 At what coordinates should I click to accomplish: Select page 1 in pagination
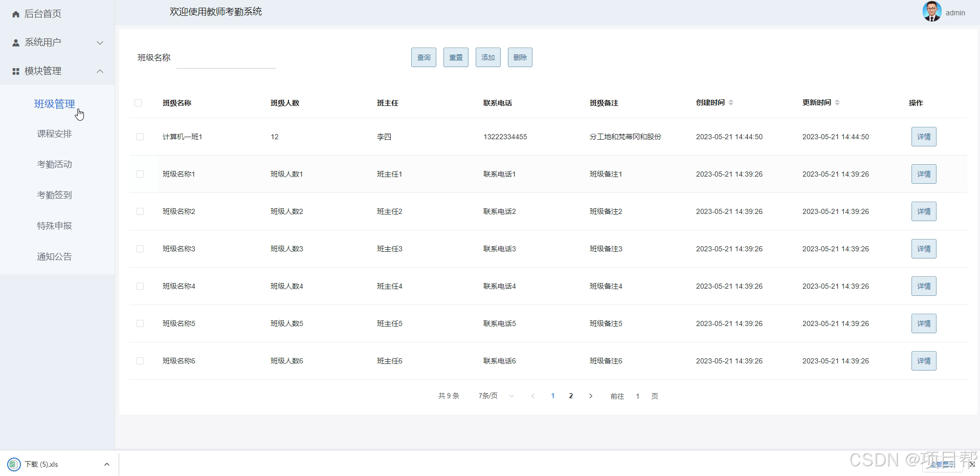click(x=553, y=396)
